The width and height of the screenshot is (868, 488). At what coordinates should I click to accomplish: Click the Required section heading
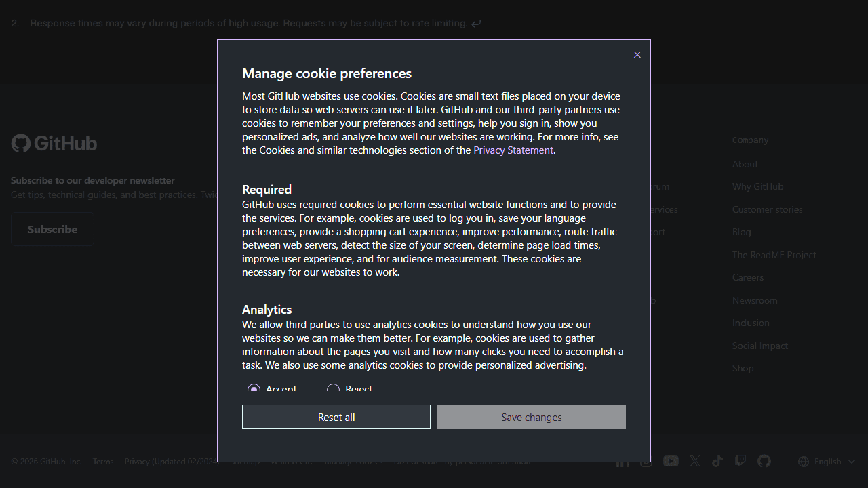(267, 189)
